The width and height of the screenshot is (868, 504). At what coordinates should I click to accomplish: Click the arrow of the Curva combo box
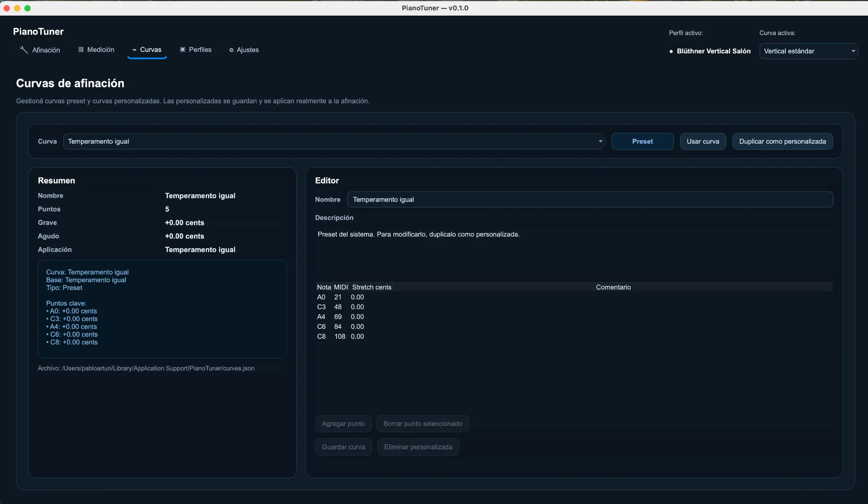tap(600, 141)
